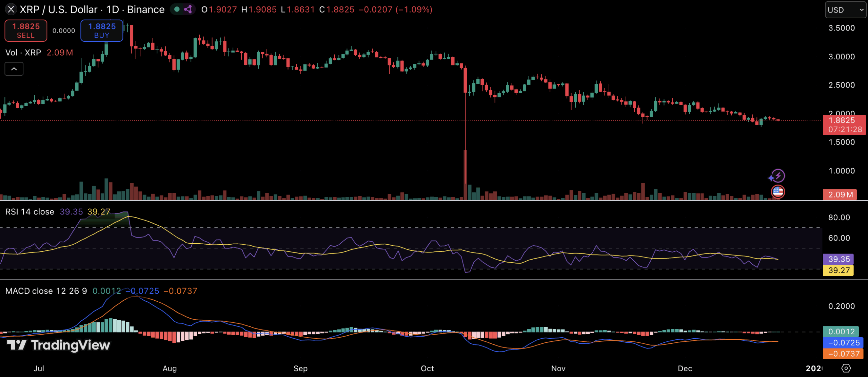Click the RSI 14 indicator label
Viewport: 868px width, 377px height.
(x=29, y=211)
